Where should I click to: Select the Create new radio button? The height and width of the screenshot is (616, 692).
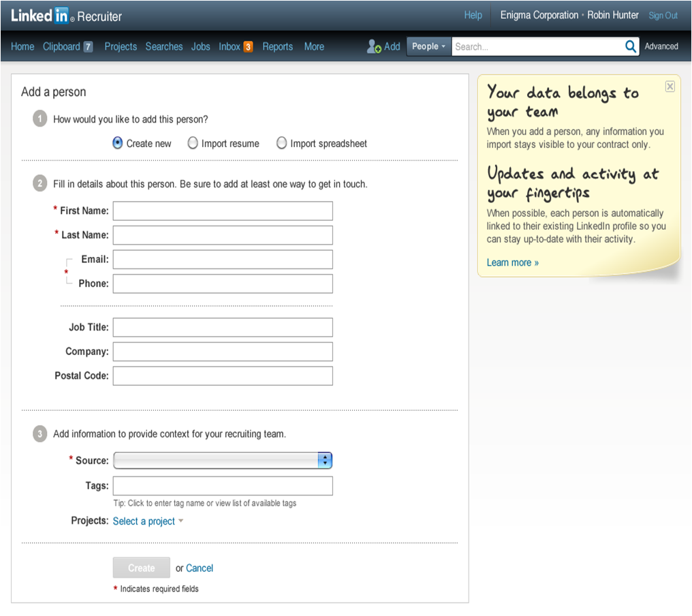pos(118,143)
